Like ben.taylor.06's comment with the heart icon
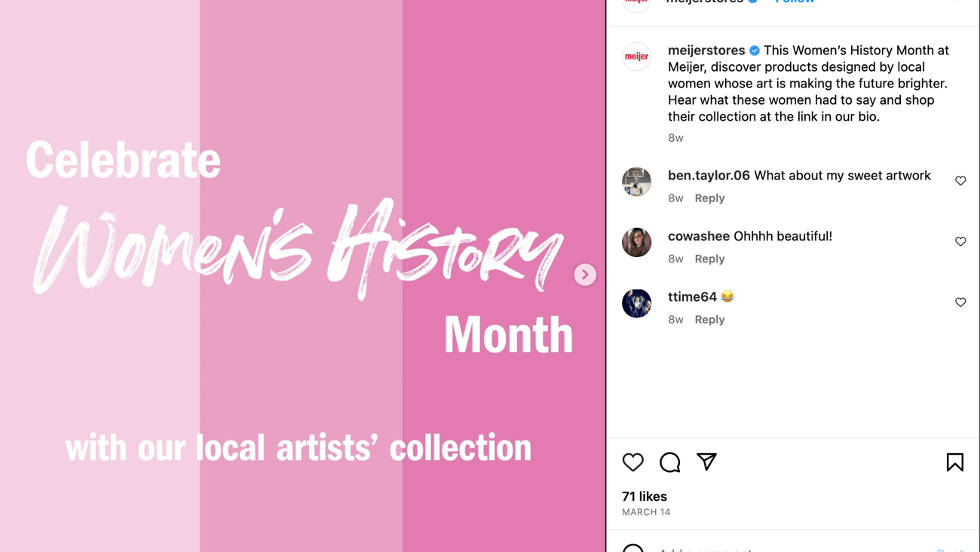 tap(960, 181)
